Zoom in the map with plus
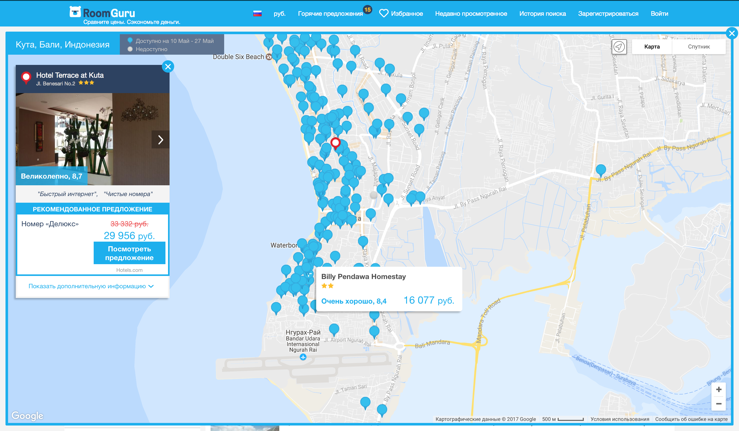The image size is (739, 431). 718,390
